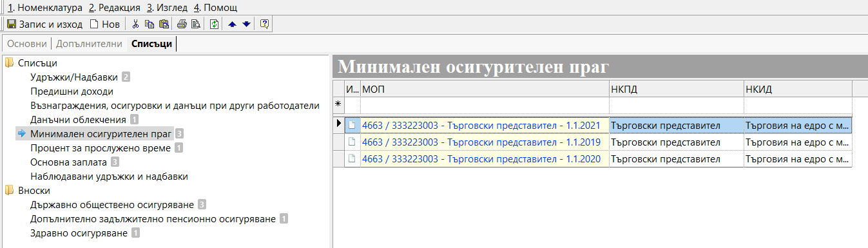Viewport: 868px width, 248px height.
Task: Click document icon of the 1.1.2020 row
Action: coord(352,158)
